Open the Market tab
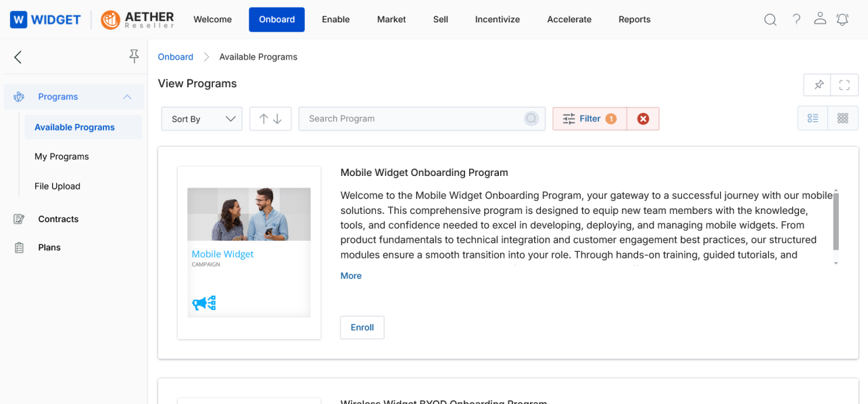This screenshot has width=868, height=404. pos(391,20)
